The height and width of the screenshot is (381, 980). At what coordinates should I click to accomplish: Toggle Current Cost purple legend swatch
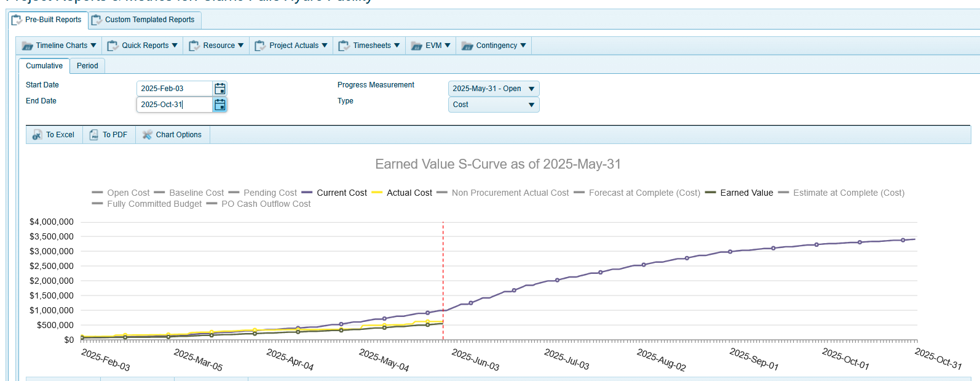tap(307, 193)
